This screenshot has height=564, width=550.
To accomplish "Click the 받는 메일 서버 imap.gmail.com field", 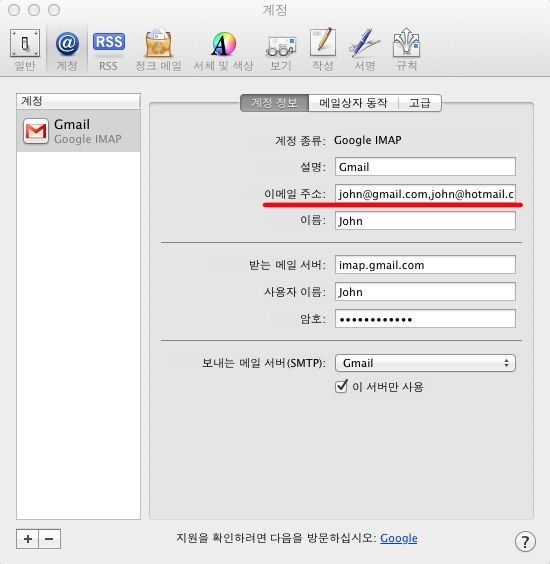I will 425,265.
